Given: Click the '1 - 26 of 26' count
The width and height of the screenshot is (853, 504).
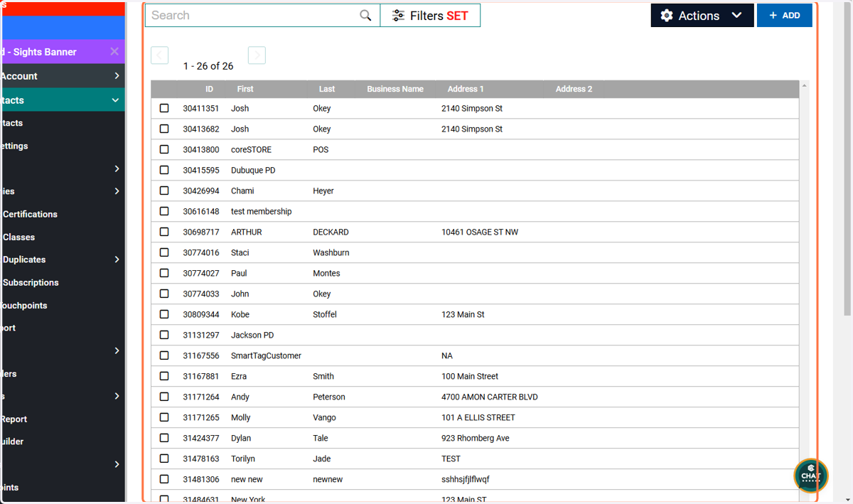Looking at the screenshot, I should [x=208, y=66].
